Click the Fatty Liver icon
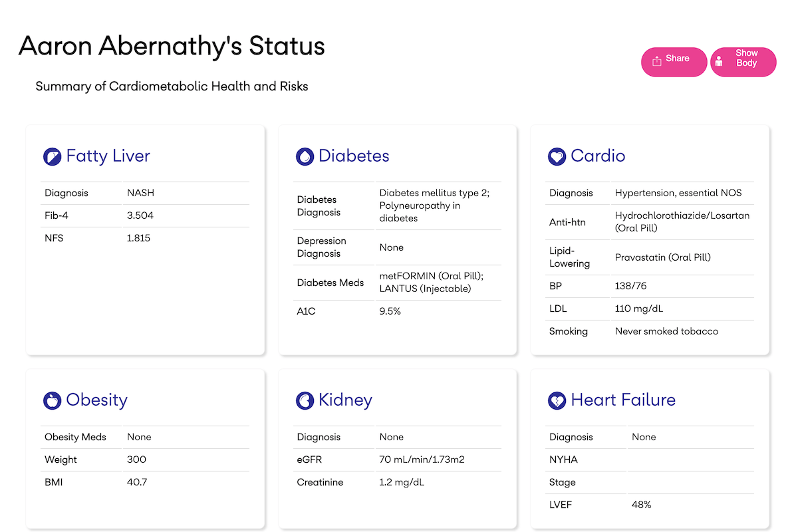 coord(52,157)
